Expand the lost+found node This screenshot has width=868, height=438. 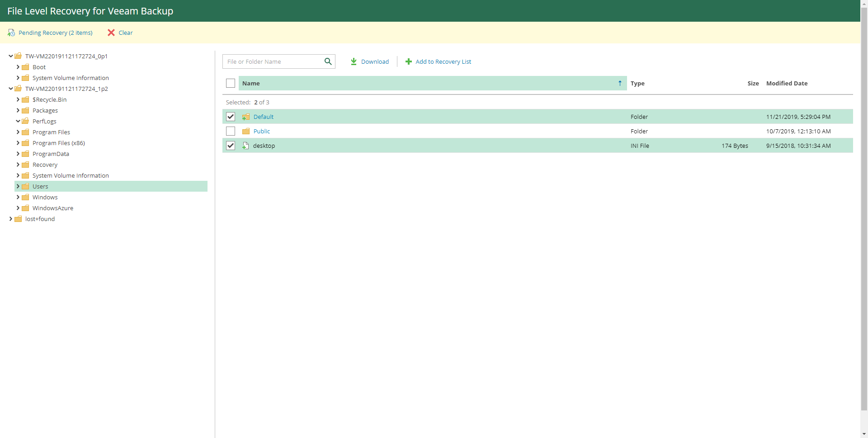[x=11, y=219]
